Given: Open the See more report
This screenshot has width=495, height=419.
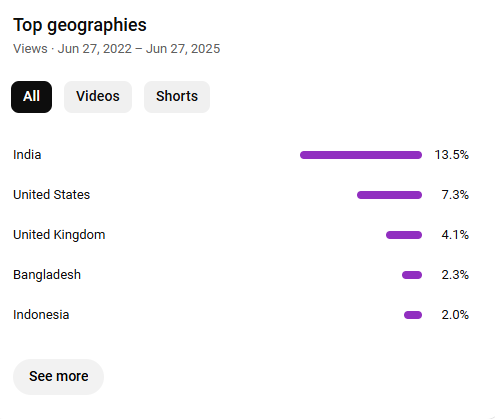Looking at the screenshot, I should pos(58,377).
